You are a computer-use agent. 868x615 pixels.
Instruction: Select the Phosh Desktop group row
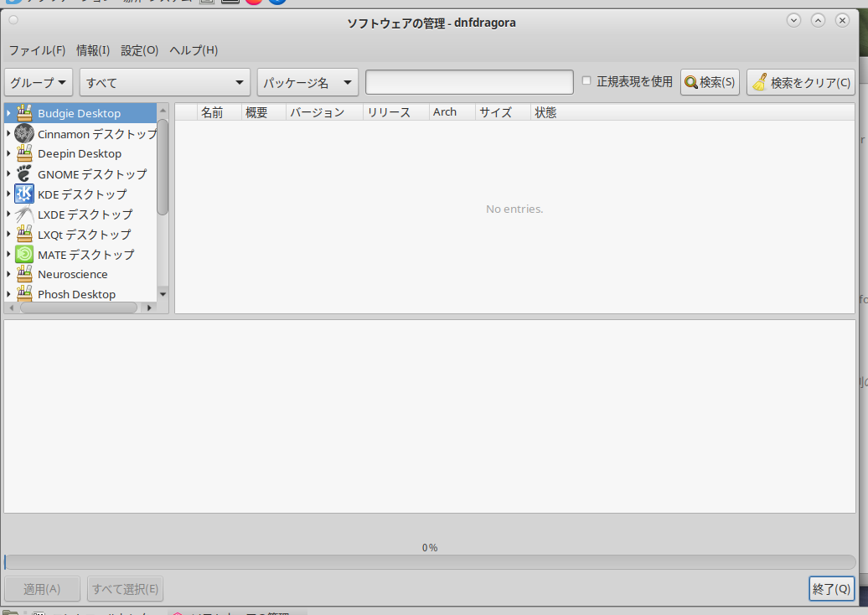[x=80, y=293]
